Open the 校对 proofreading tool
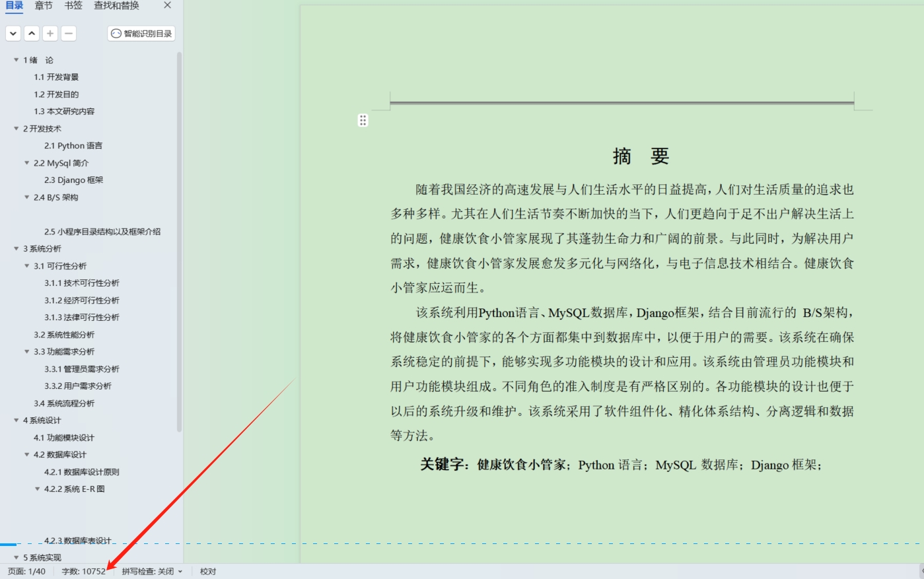 click(x=208, y=572)
